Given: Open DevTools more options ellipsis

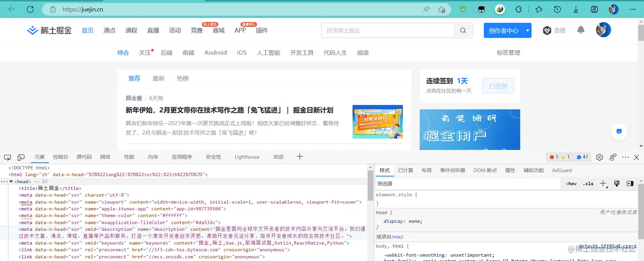Looking at the screenshot, I should (x=625, y=157).
